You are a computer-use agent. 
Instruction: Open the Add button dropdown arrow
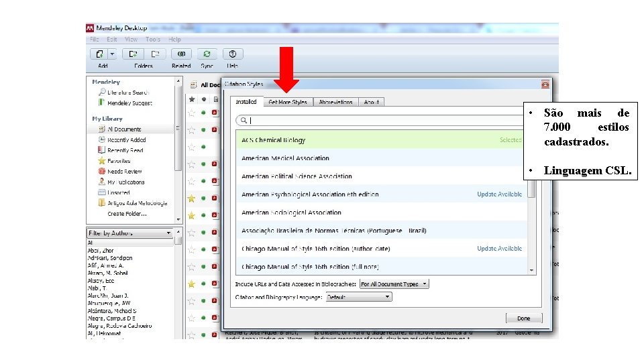(112, 54)
